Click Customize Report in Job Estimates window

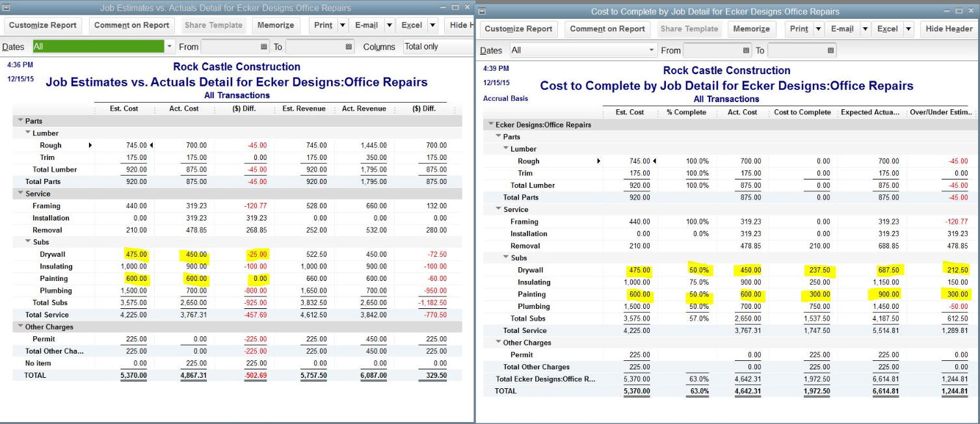[x=44, y=25]
